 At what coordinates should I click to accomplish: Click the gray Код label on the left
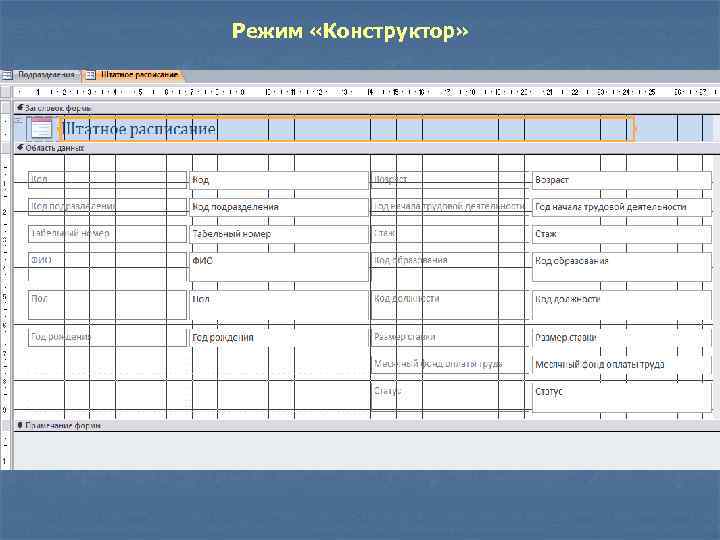point(107,180)
